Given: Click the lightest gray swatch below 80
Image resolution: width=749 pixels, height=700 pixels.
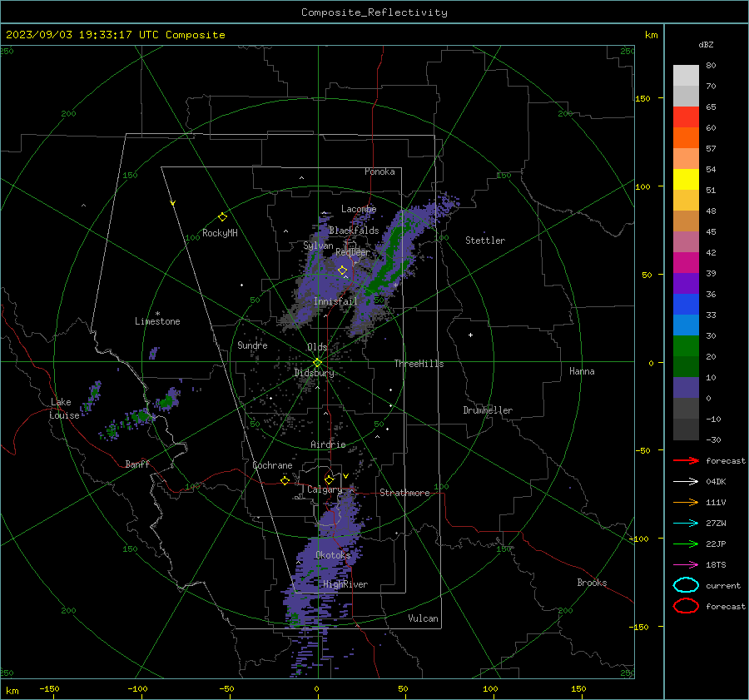Looking at the screenshot, I should tap(686, 76).
